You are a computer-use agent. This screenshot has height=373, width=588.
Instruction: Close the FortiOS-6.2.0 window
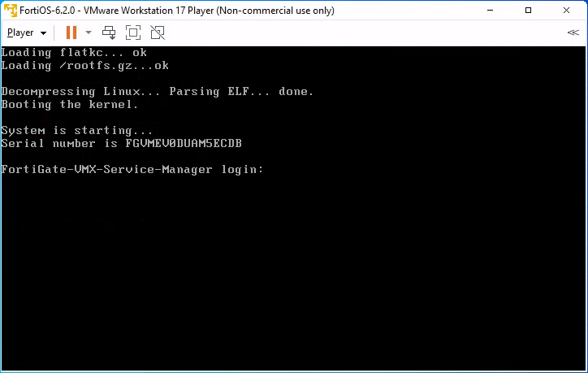tap(566, 10)
